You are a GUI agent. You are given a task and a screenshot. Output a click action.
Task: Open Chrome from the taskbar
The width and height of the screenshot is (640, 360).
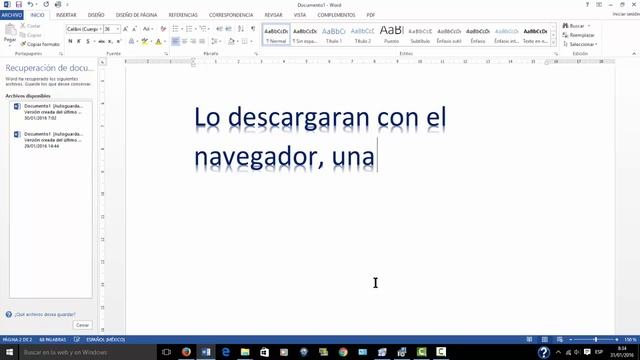pyautogui.click(x=343, y=352)
